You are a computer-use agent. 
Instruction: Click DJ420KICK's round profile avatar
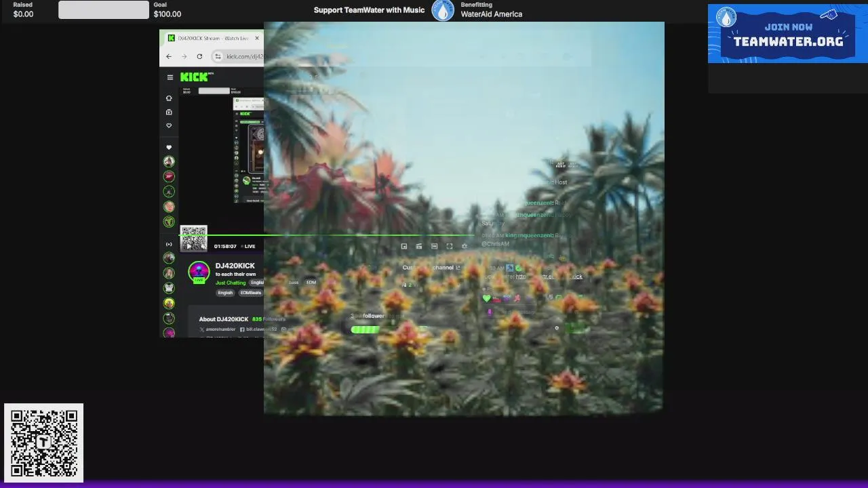199,272
